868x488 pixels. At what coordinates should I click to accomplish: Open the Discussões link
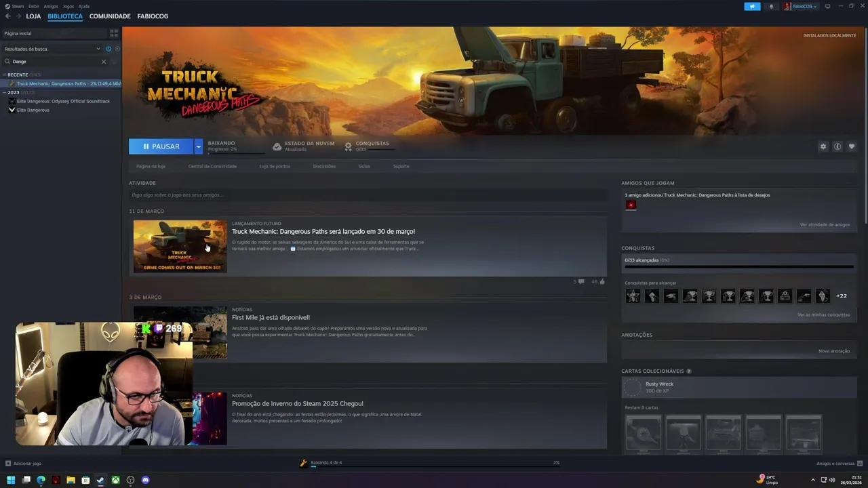click(x=324, y=166)
